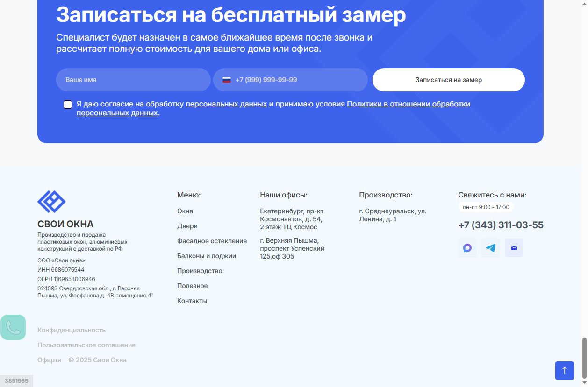
Task: Tick the personal data consent checkbox
Action: point(68,104)
